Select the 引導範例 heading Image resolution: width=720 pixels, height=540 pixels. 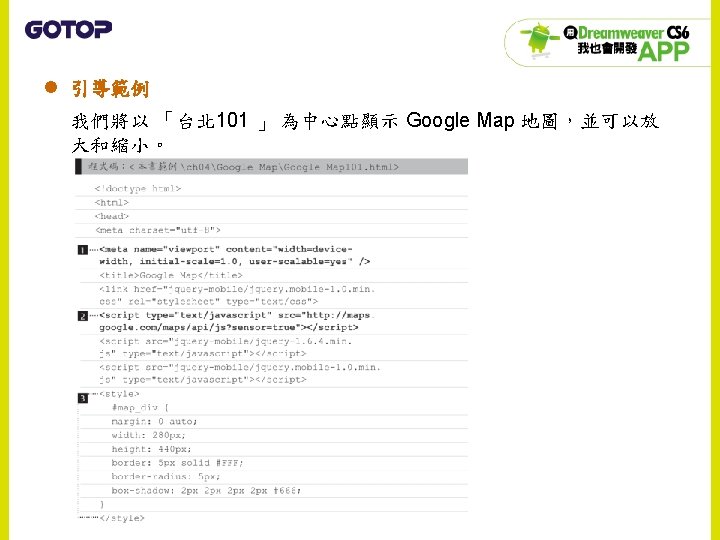pyautogui.click(x=110, y=89)
